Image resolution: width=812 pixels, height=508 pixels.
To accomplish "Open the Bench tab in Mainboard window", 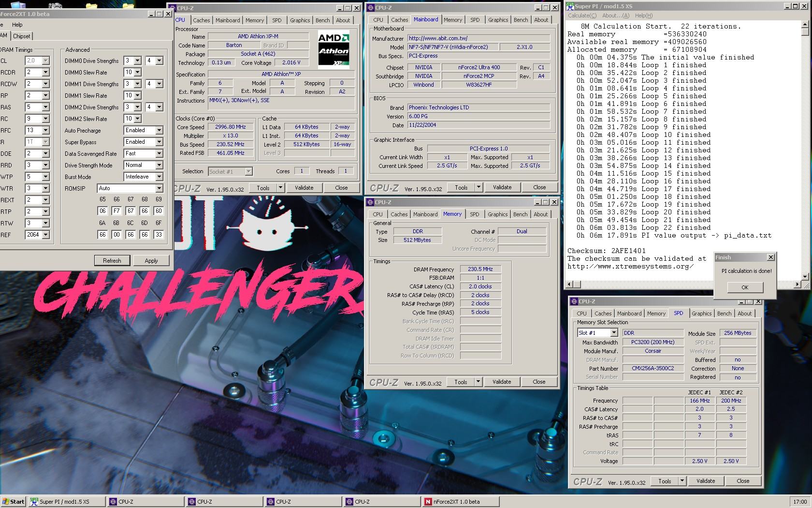I will tap(521, 20).
